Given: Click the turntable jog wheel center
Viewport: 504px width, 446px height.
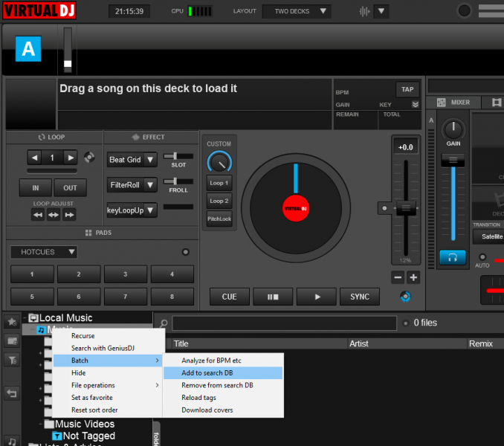Looking at the screenshot, I should pos(296,208).
